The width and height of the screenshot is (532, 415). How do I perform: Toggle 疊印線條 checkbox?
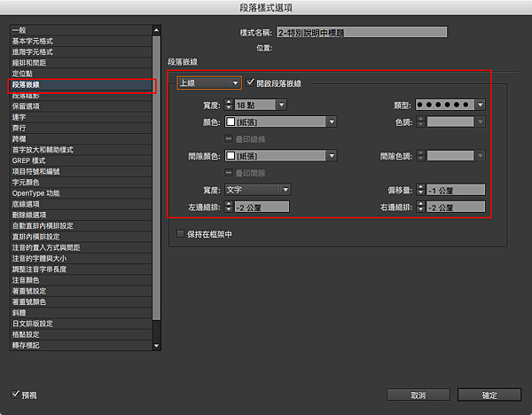pyautogui.click(x=229, y=138)
